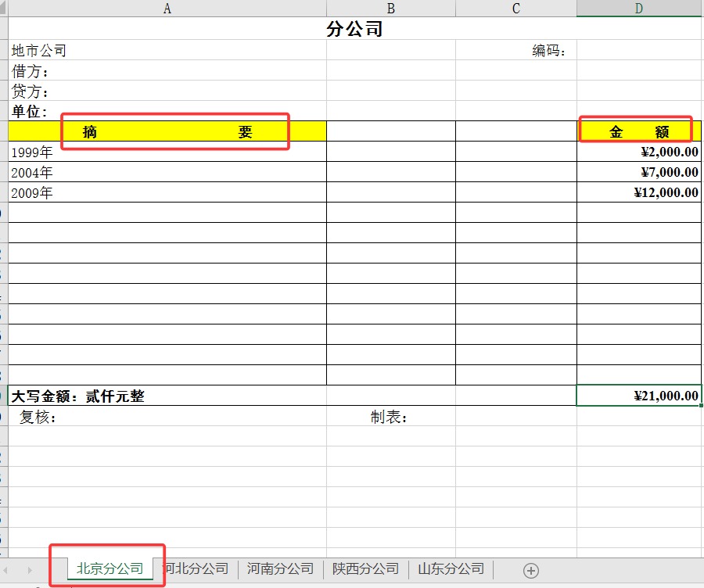Click the next sheet navigation arrow
Viewport: 704px width, 588px height.
click(x=30, y=570)
